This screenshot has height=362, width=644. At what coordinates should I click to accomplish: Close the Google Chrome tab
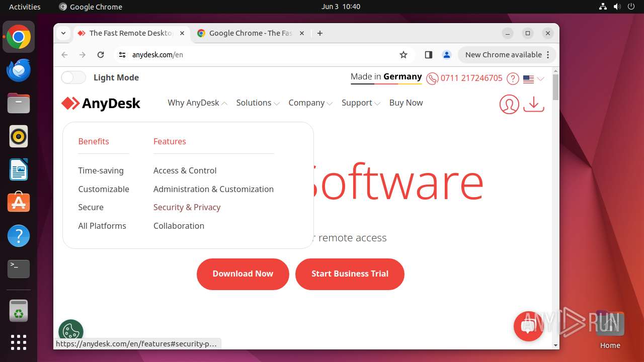point(302,33)
